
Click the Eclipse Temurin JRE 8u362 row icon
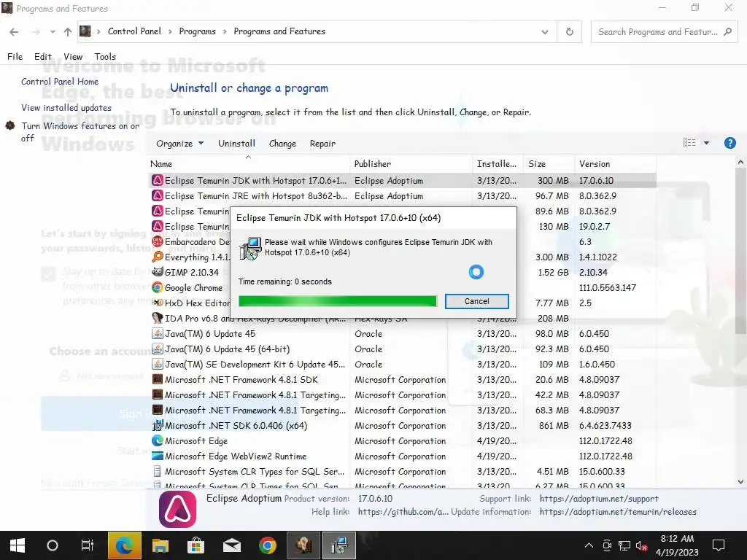[x=158, y=195]
